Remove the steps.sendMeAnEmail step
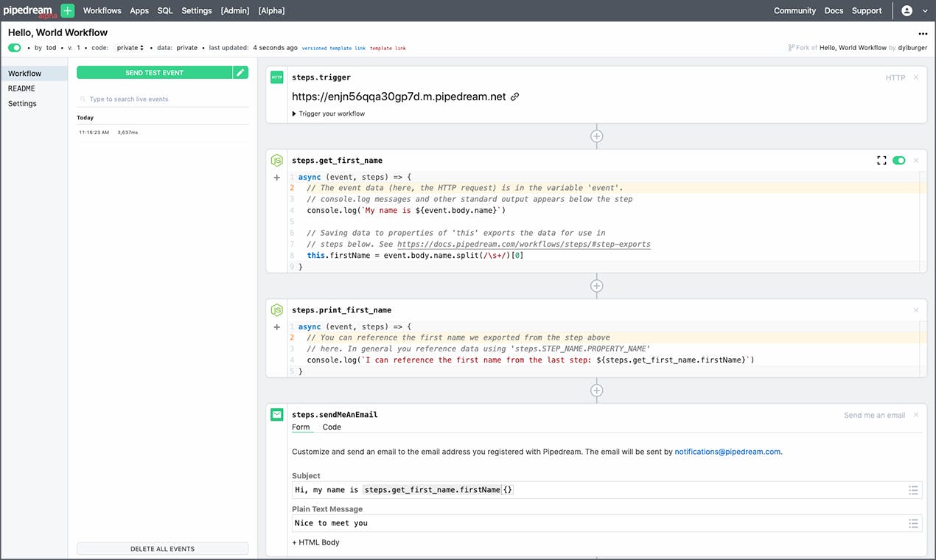 [x=916, y=415]
